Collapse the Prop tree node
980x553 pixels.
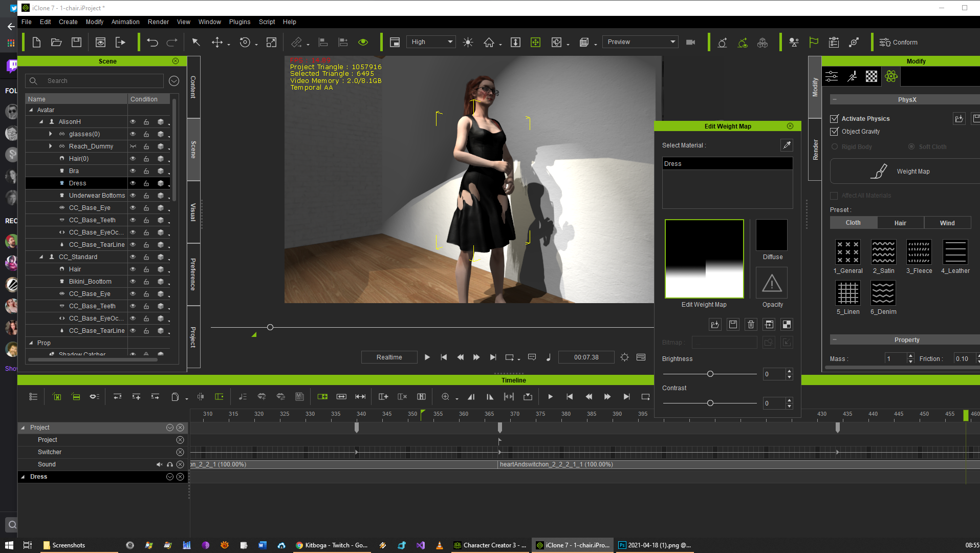31,343
